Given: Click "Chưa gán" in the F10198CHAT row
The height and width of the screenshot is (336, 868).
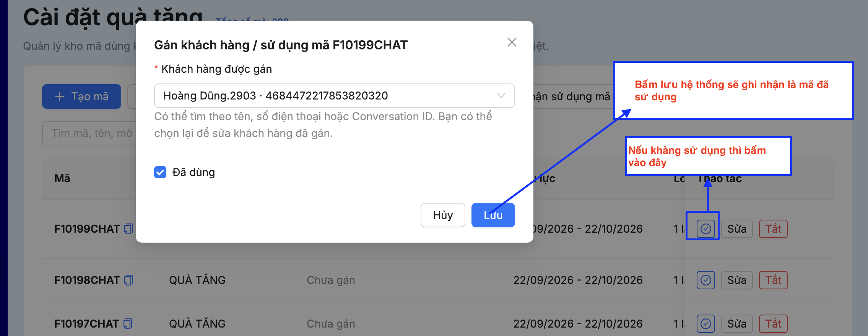Looking at the screenshot, I should 331,280.
